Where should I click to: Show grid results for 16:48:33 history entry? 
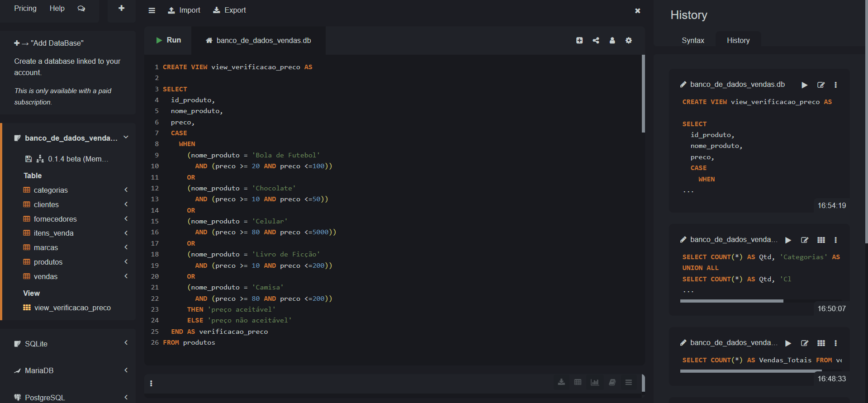pyautogui.click(x=821, y=343)
